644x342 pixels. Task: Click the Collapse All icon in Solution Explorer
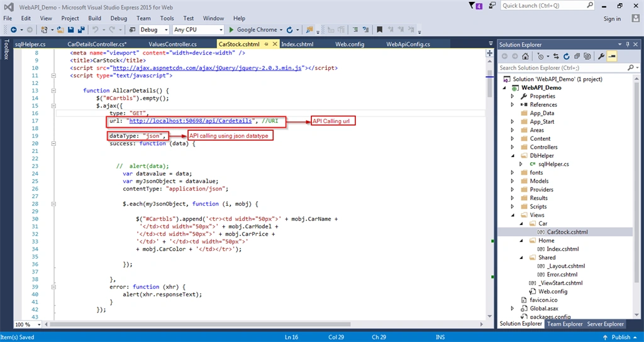tap(577, 56)
